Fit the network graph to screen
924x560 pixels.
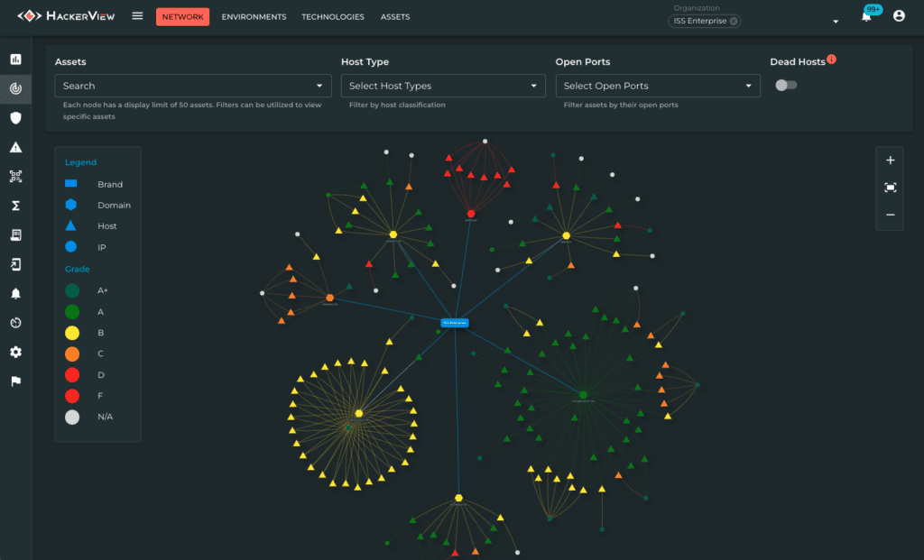coord(890,188)
